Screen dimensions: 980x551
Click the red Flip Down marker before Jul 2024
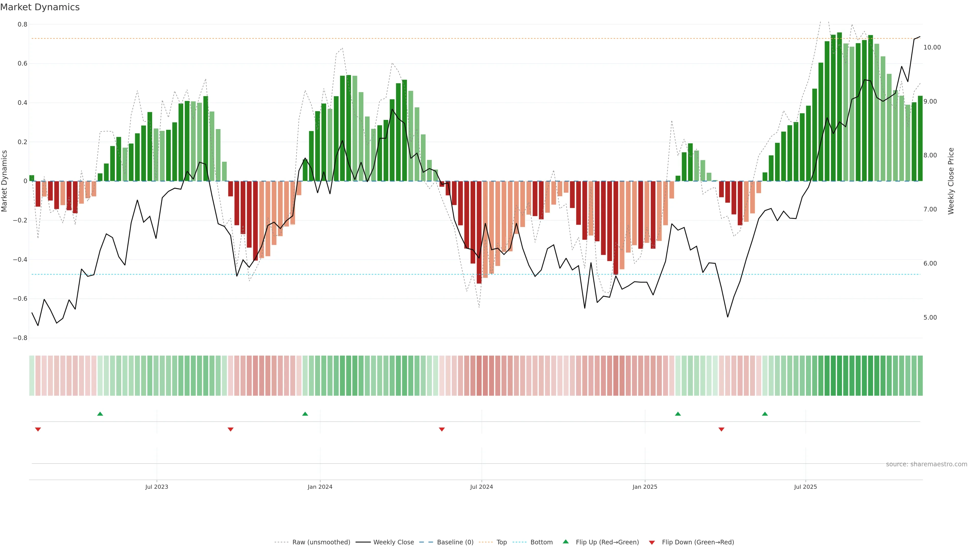coord(442,429)
